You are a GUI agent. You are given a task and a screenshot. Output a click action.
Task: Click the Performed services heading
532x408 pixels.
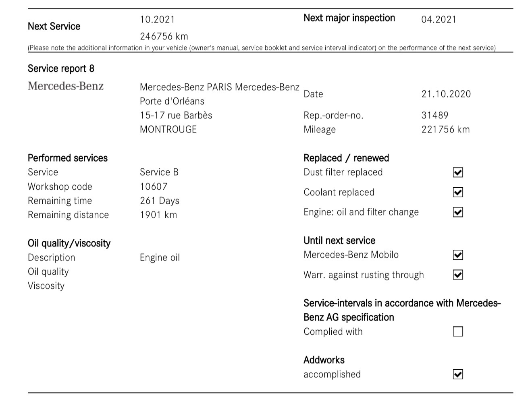[x=68, y=158]
